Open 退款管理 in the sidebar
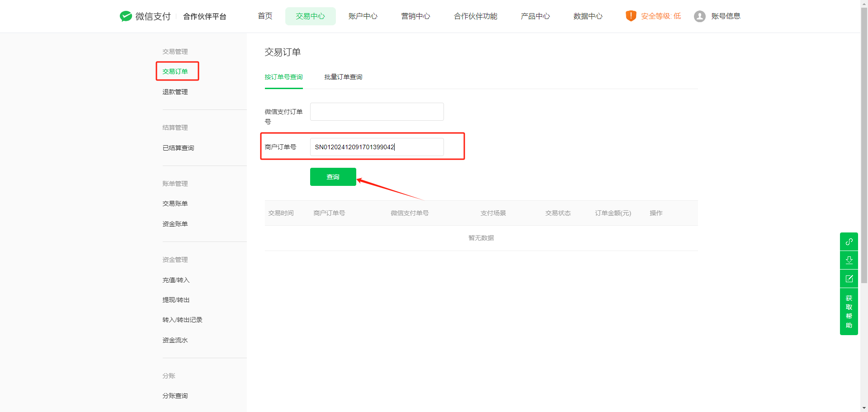868x412 pixels. [175, 92]
